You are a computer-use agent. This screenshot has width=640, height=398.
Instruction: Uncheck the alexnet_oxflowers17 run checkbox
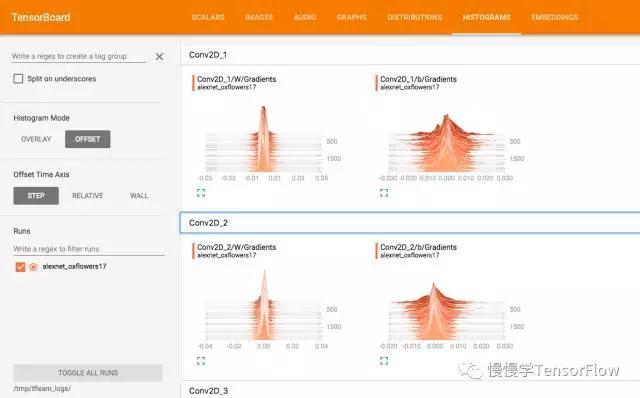[x=20, y=267]
